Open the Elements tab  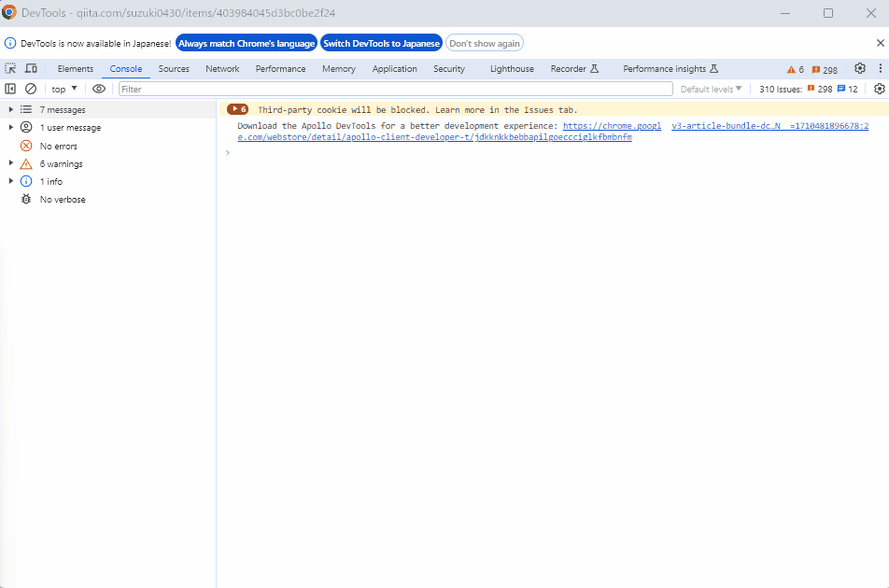tap(75, 68)
